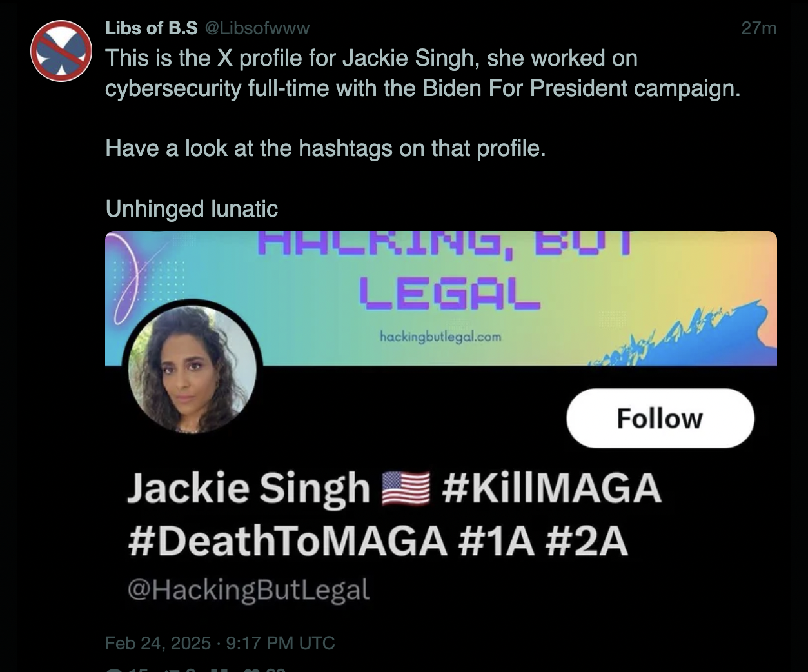This screenshot has height=672, width=808.
Task: Click the #1A hashtag
Action: 497,540
